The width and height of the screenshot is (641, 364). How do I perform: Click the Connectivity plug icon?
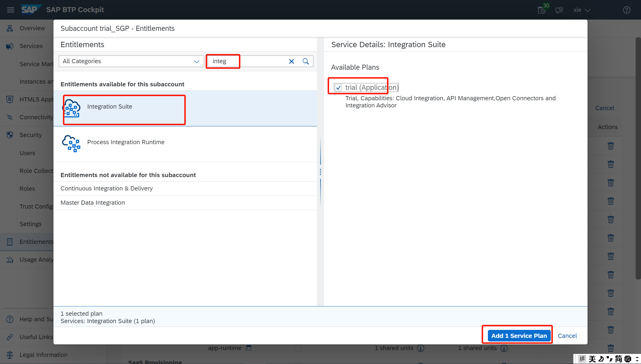coord(10,117)
